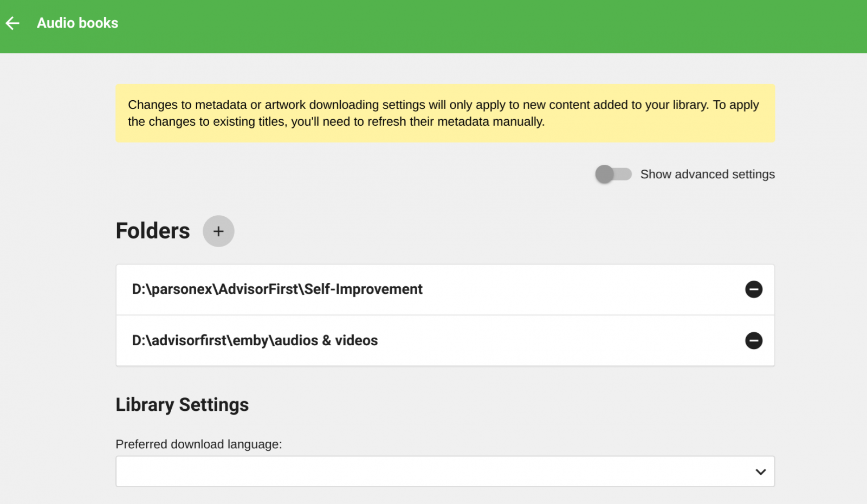Viewport: 867px width, 504px height.
Task: Remove the audios & videos folder
Action: pos(753,340)
